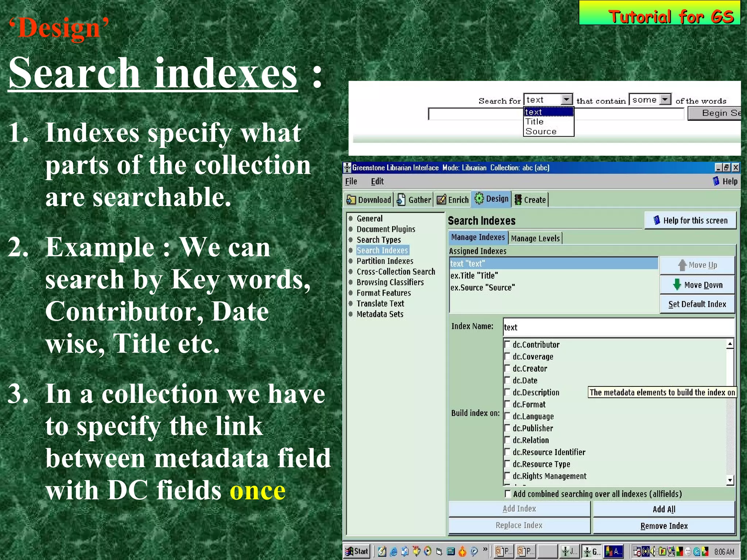The width and height of the screenshot is (747, 560).
Task: Click the Enrich pencil icon
Action: [x=441, y=200]
